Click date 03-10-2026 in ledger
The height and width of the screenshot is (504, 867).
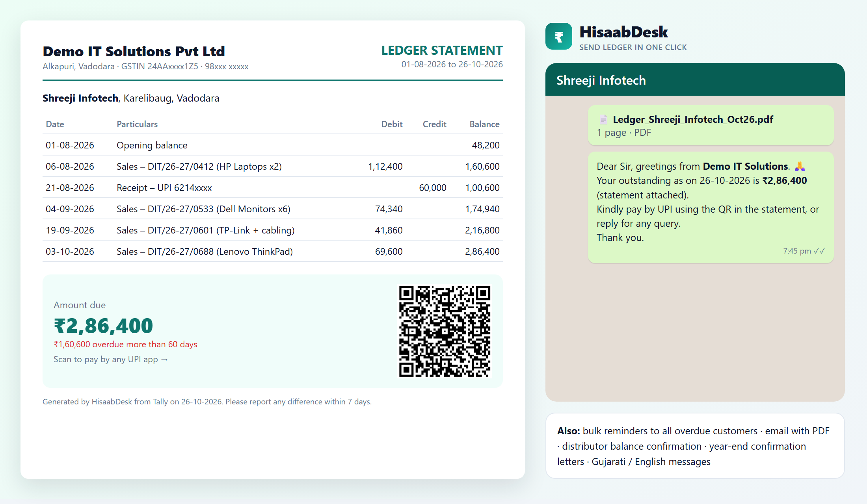70,252
